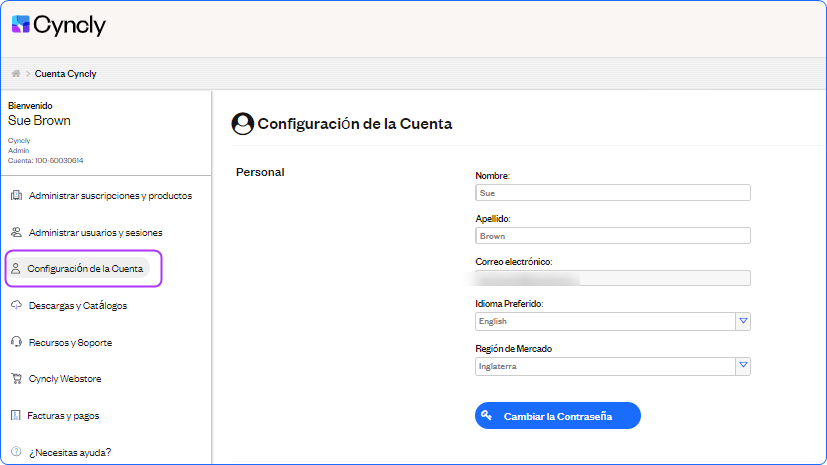Click the subscriptions and products sidebar icon
The image size is (827, 465).
click(x=16, y=196)
